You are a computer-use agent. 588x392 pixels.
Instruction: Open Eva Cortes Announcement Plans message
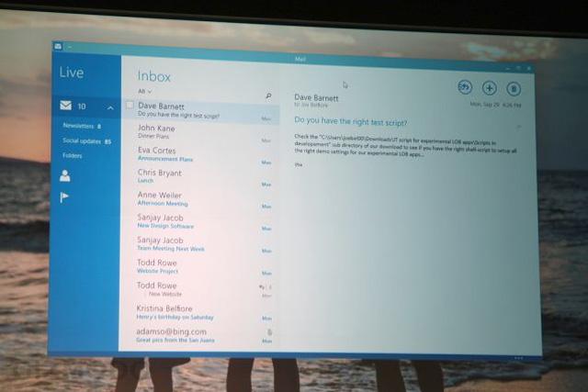[x=200, y=155]
